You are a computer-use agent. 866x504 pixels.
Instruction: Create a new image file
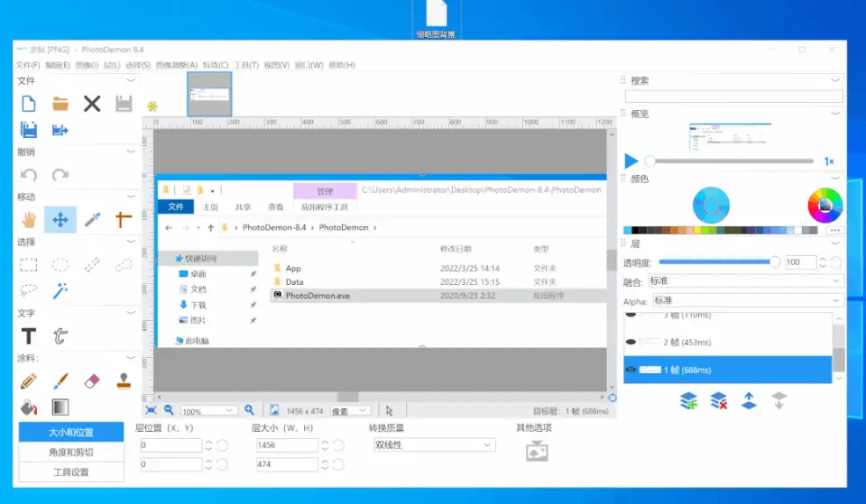point(29,104)
